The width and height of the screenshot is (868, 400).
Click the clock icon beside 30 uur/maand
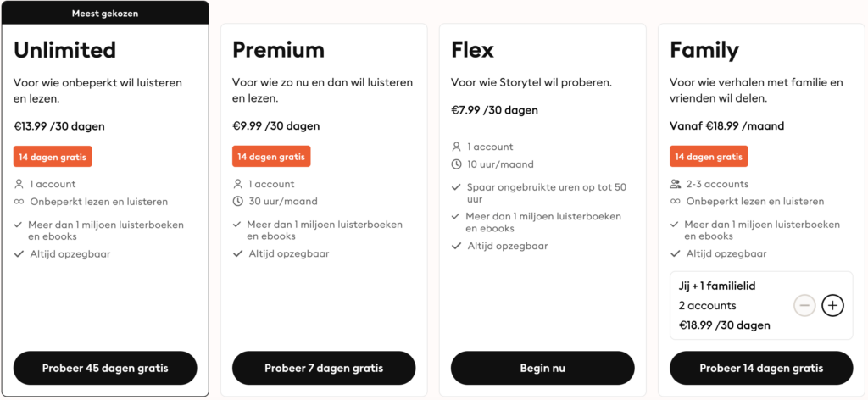238,202
